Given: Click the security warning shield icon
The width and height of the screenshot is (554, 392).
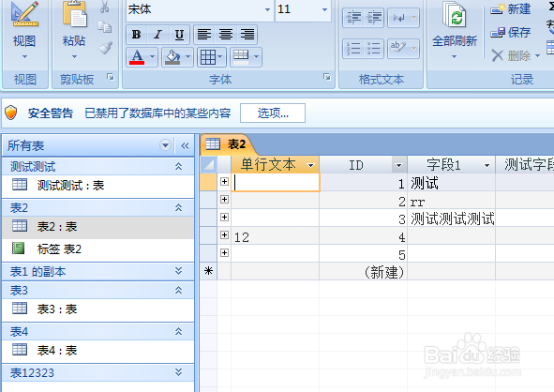Looking at the screenshot, I should pos(11,113).
